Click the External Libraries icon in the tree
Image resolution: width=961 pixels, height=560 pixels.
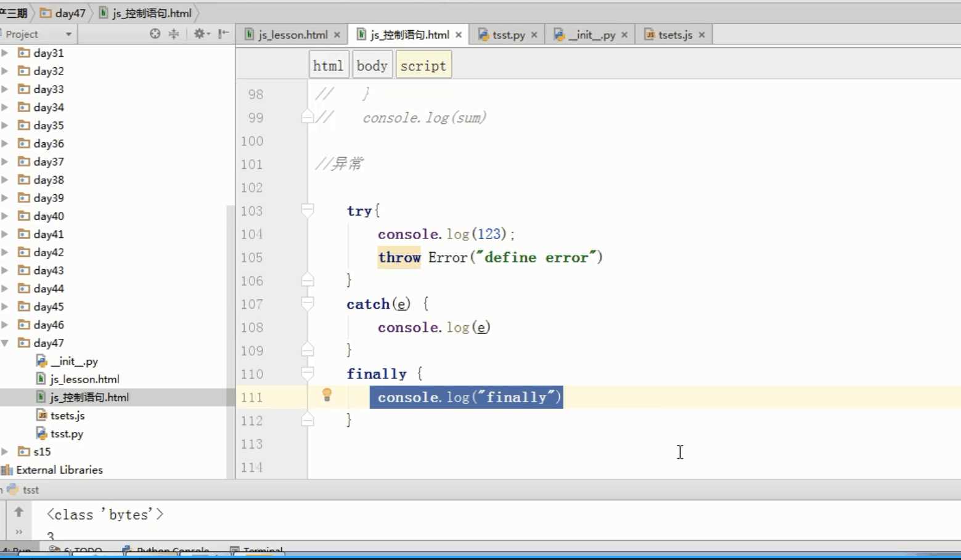(x=7, y=470)
